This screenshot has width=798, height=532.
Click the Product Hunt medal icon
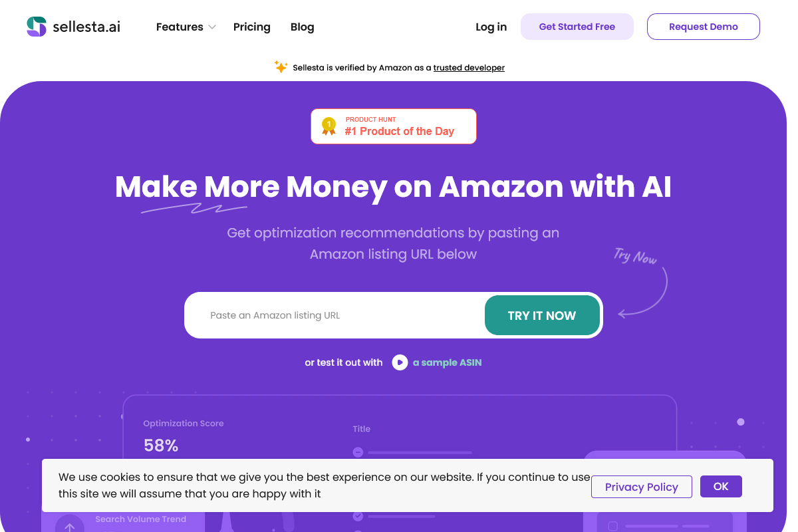click(328, 126)
